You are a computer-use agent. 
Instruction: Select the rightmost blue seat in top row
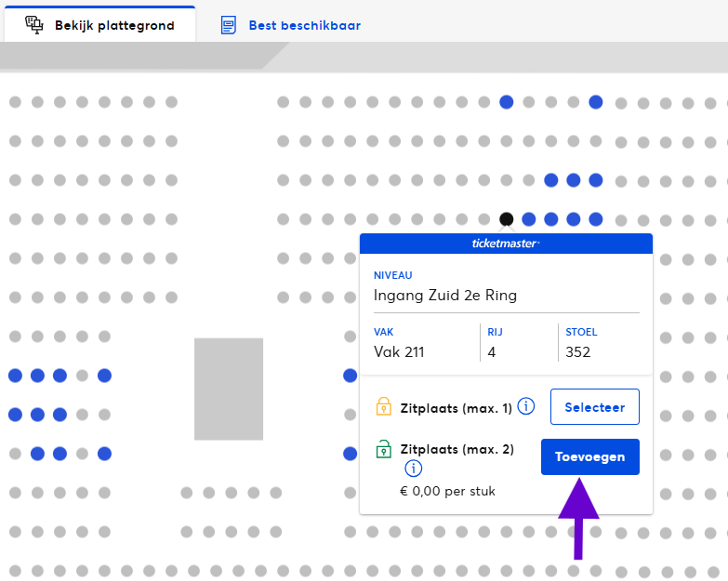click(x=596, y=102)
